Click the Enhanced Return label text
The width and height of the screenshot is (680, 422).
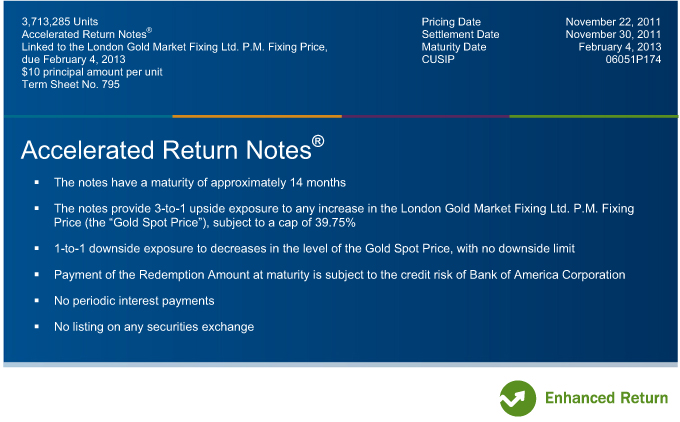[606, 398]
